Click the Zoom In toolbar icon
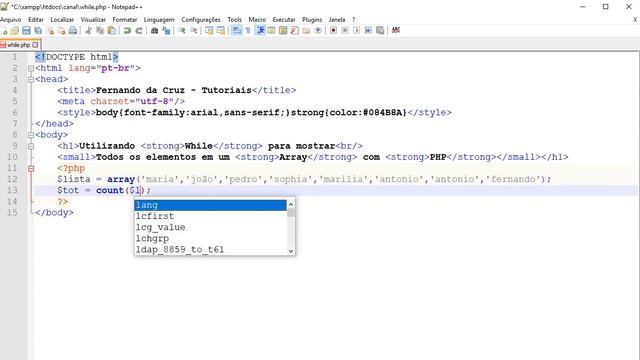640x360 pixels. [x=182, y=31]
